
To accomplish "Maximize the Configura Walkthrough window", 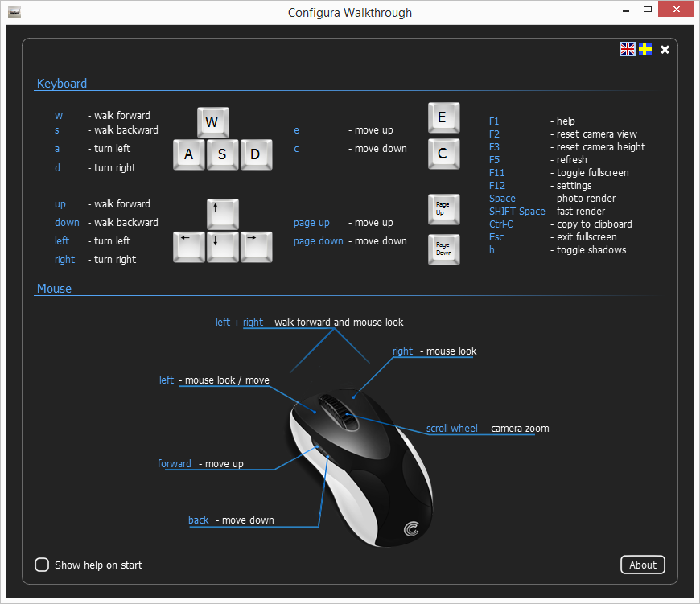I will click(x=648, y=10).
